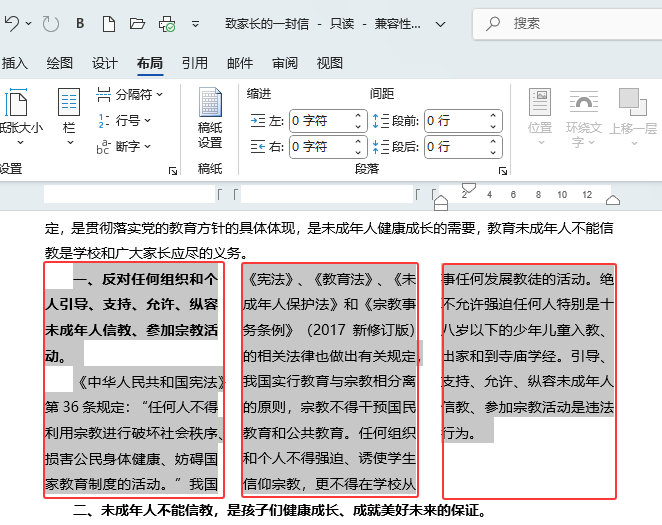Expand the 断字 hyphenation menu
662x525 pixels.
(124, 146)
